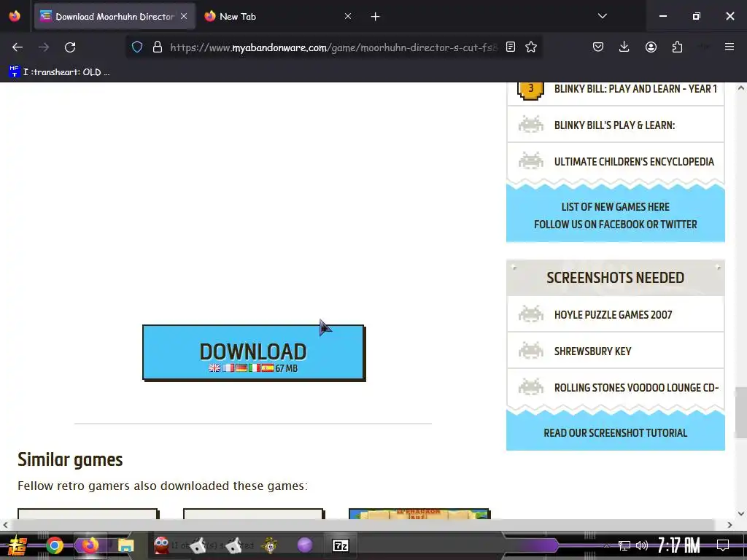The image size is (747, 560).
Task: Open the extensions puzzle icon
Action: 677,47
